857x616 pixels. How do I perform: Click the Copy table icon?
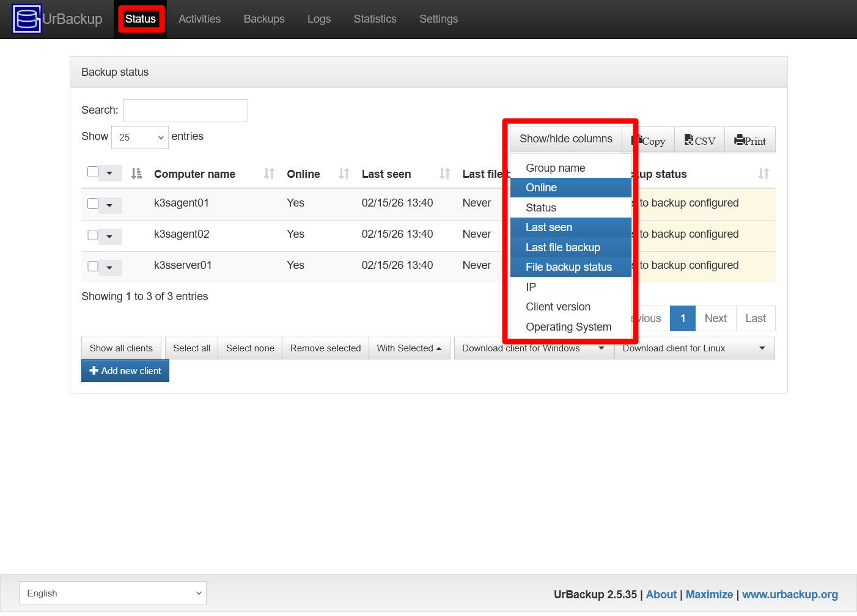[639, 141]
